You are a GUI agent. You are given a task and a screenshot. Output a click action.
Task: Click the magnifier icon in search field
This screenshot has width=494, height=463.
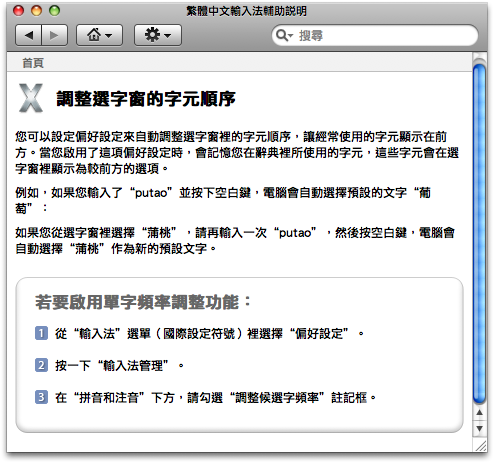(284, 35)
